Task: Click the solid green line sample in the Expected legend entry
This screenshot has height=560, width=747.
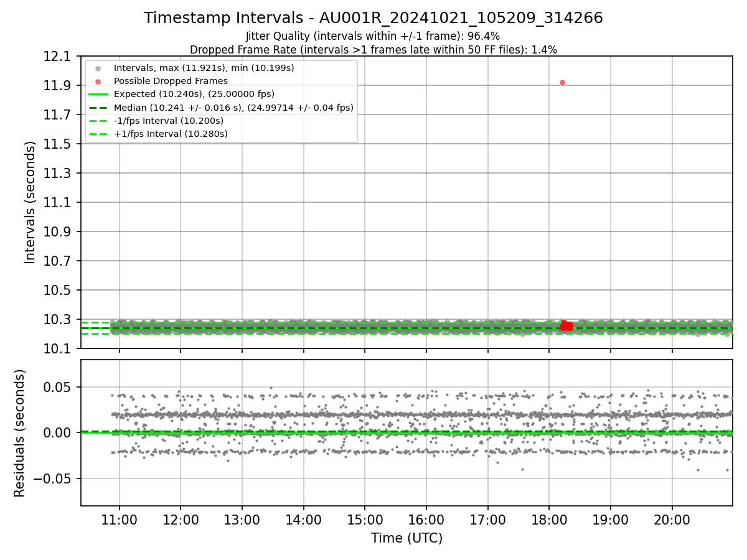Action: pyautogui.click(x=98, y=95)
